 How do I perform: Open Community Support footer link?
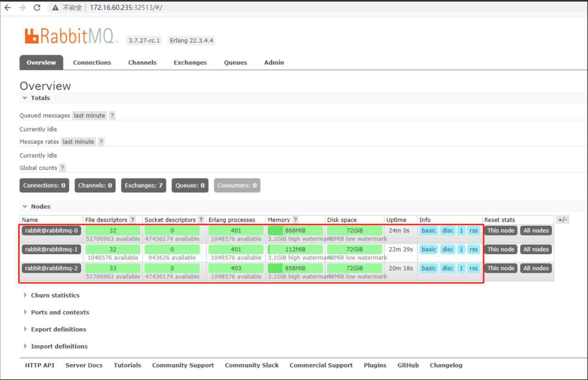click(183, 365)
